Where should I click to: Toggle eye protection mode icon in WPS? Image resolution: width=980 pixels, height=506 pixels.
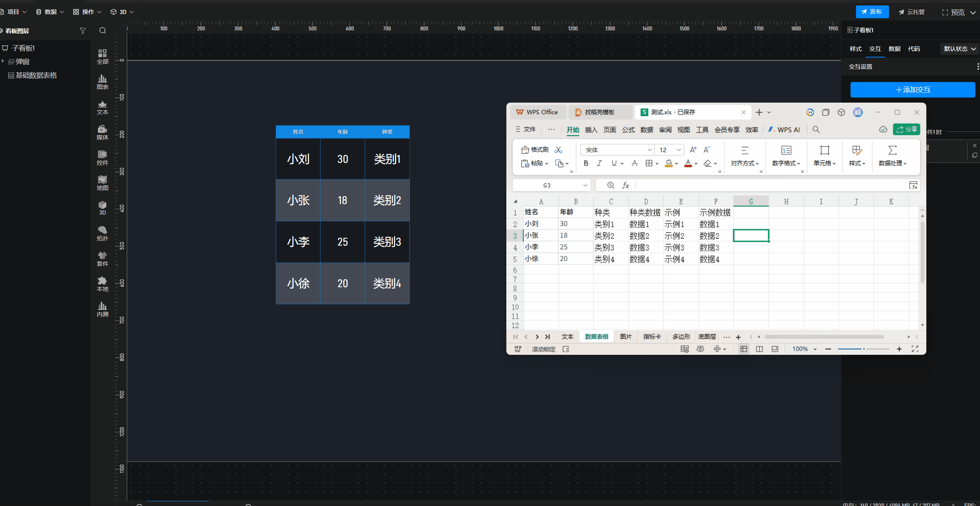pyautogui.click(x=700, y=349)
